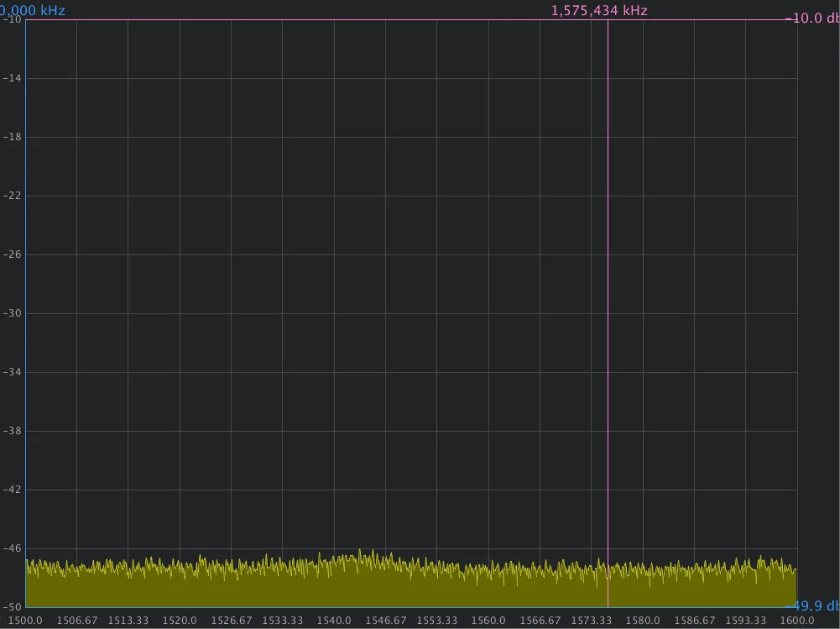Select the pink vertical frequency marker line

click(608, 313)
